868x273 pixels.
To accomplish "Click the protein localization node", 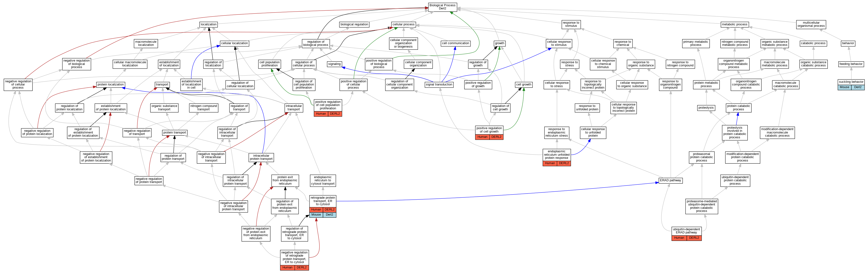I will (111, 84).
